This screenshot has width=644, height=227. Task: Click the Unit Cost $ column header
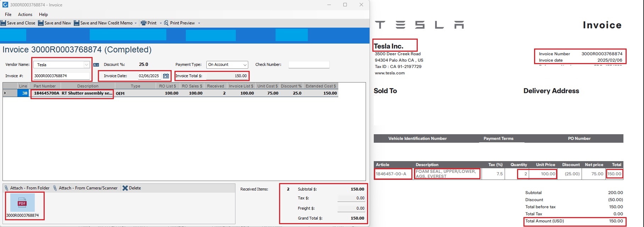click(268, 86)
